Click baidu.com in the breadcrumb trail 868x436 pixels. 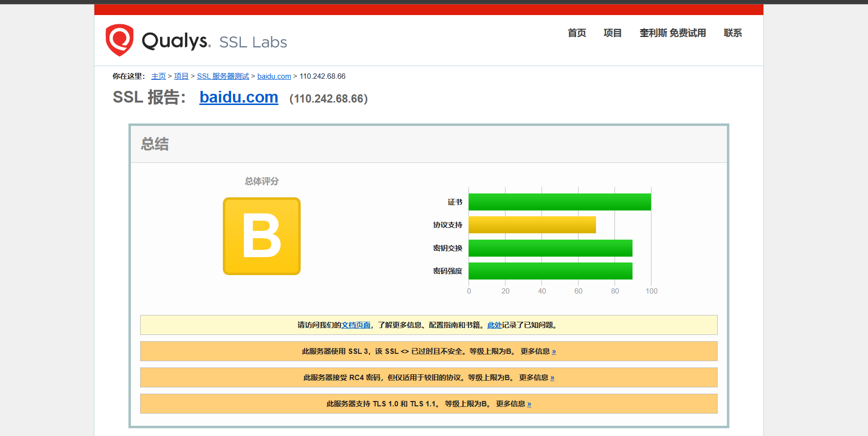(x=274, y=76)
